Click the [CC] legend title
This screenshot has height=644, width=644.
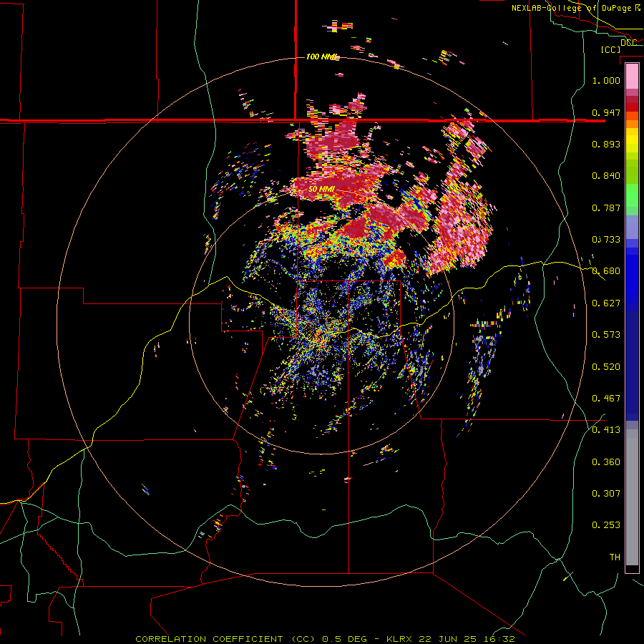click(611, 49)
